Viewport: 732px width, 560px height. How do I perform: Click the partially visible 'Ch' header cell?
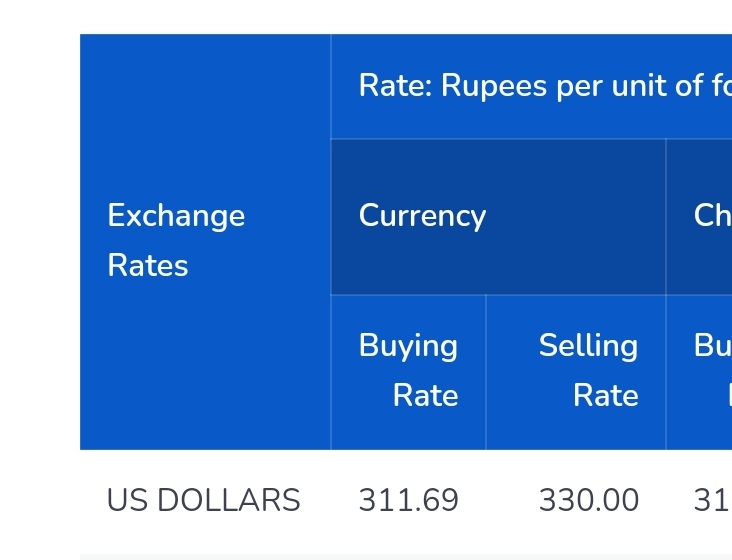pos(699,217)
